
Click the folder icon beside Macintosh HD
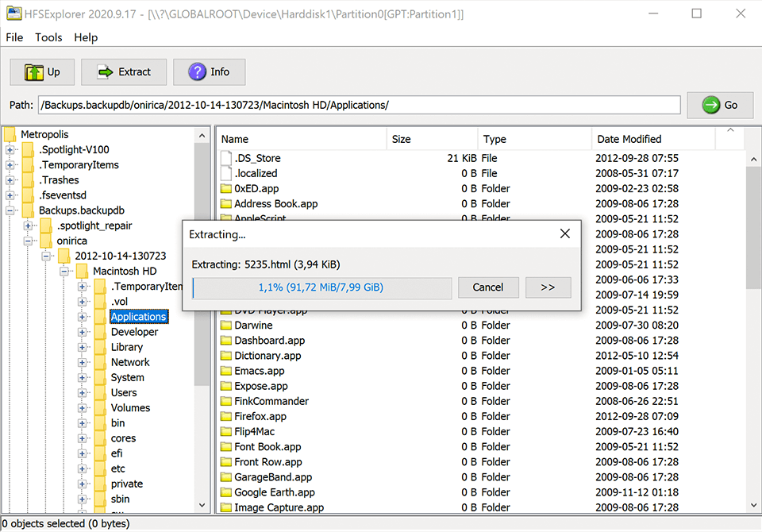82,271
